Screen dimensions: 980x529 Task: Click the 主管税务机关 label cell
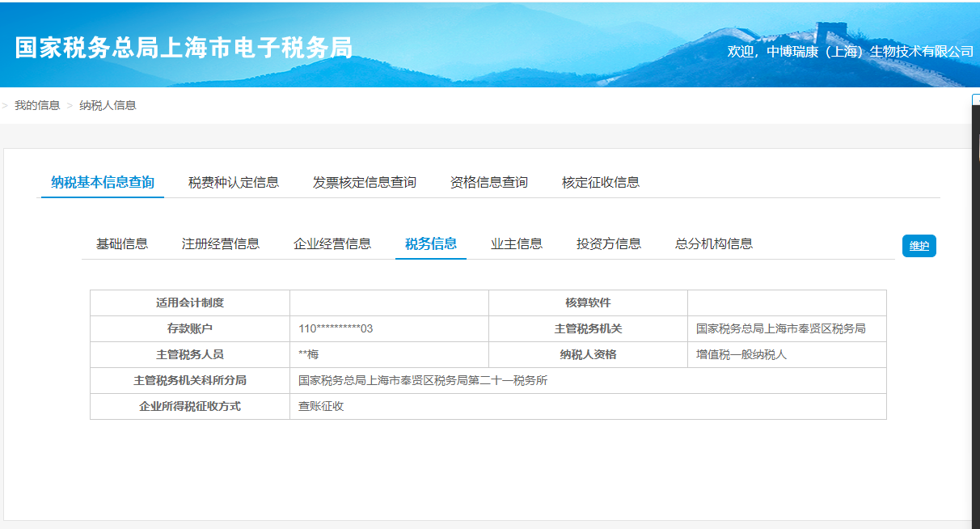[589, 328]
